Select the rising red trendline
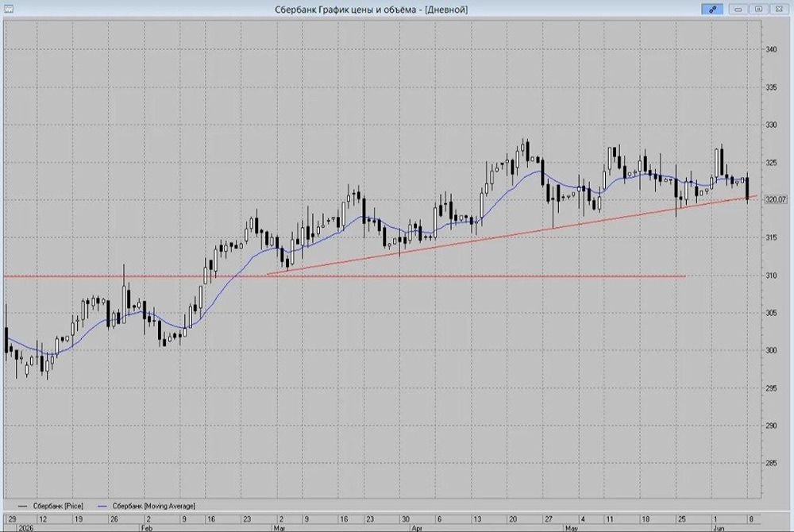Screen dimensions: 794x532 (511, 235)
